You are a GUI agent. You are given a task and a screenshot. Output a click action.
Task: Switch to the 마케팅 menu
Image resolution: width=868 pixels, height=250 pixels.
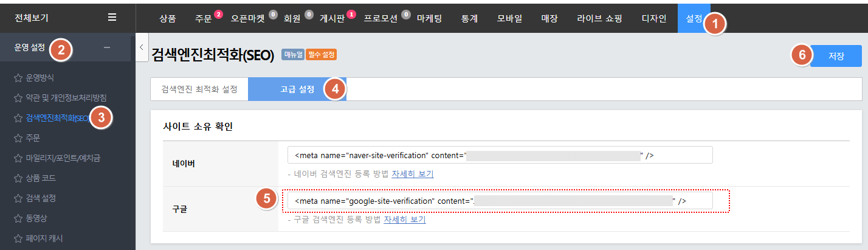[430, 19]
